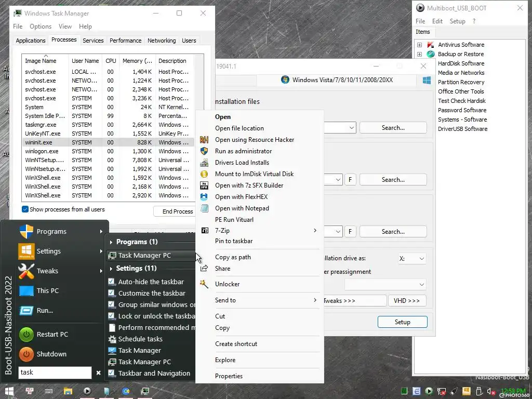The width and height of the screenshot is (532, 399).
Task: Click the Run as administrator shield icon
Action: coord(204,151)
